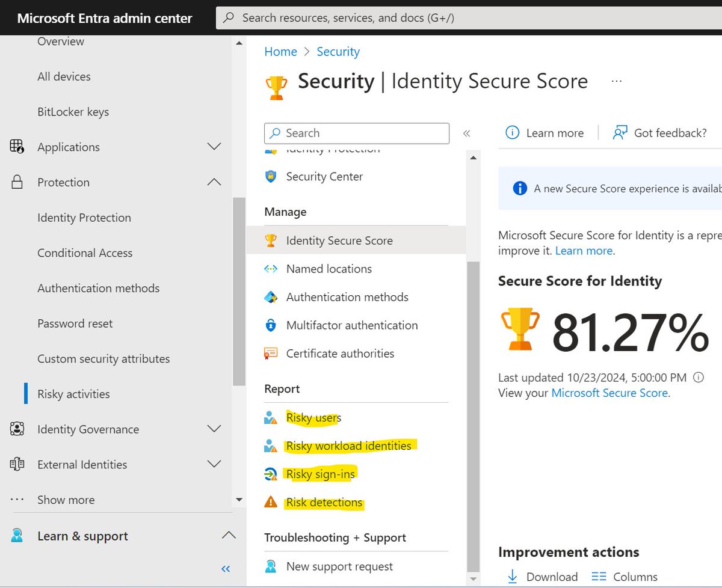Click the Security menu scroll-down arrow
Viewport: 722px width, 588px height.
point(474,579)
